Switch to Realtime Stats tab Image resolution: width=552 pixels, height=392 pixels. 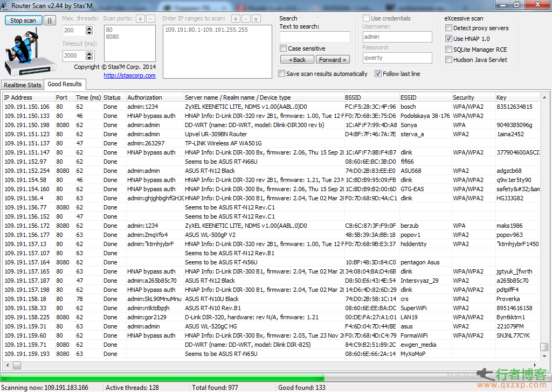[x=22, y=85]
